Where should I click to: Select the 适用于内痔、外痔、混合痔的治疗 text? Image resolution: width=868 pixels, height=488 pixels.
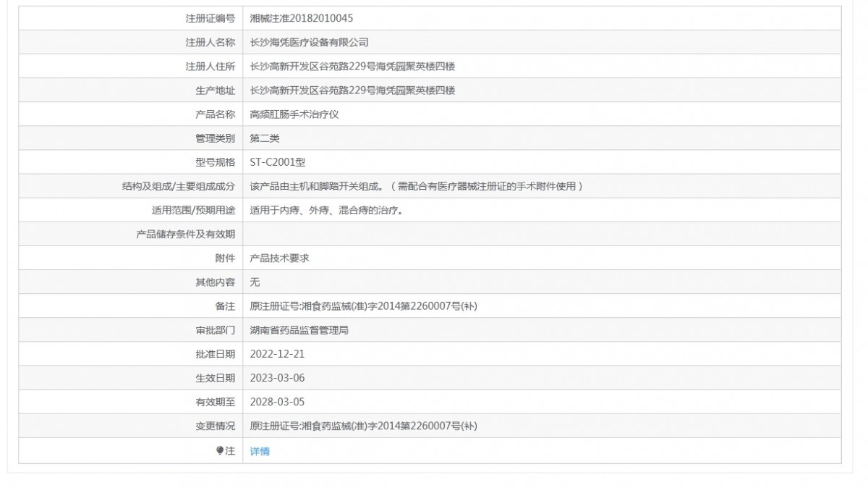point(325,210)
